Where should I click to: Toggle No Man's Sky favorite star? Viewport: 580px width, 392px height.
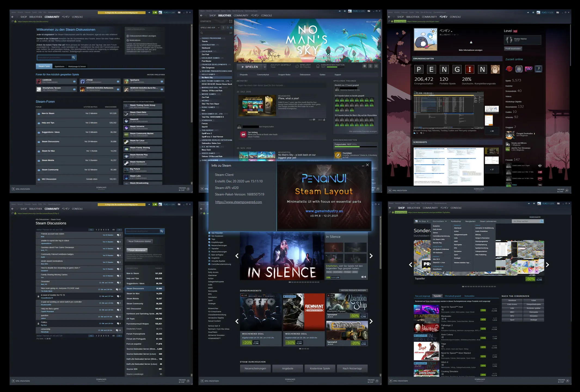pyautogui.click(x=376, y=66)
